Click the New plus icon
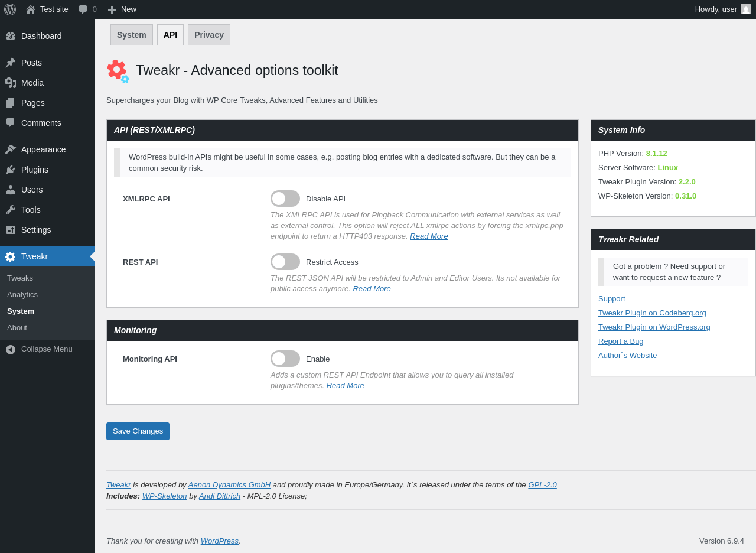 coord(112,9)
